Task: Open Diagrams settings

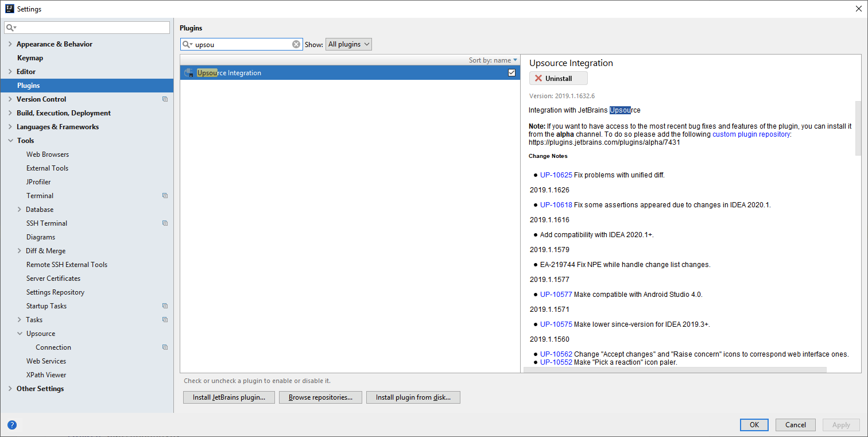Action: [41, 237]
